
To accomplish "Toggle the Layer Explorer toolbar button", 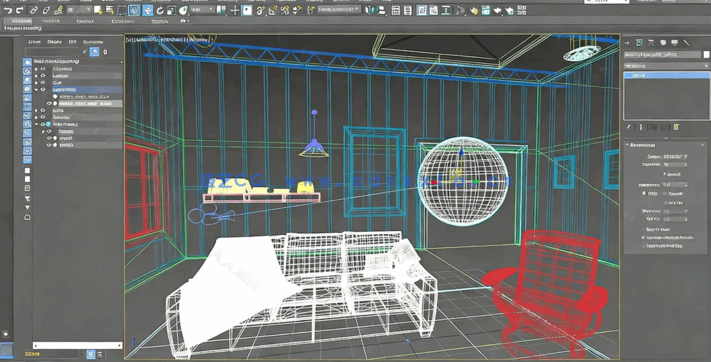I will click(408, 10).
